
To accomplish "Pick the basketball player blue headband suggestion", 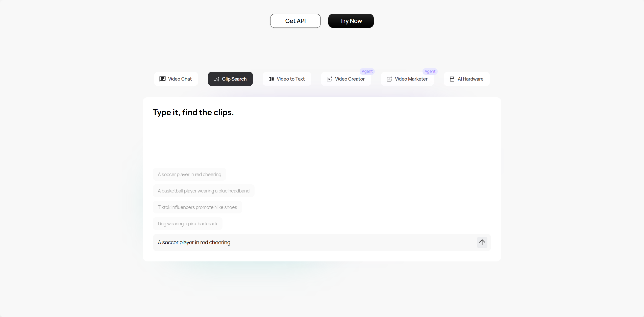I will click(x=204, y=191).
